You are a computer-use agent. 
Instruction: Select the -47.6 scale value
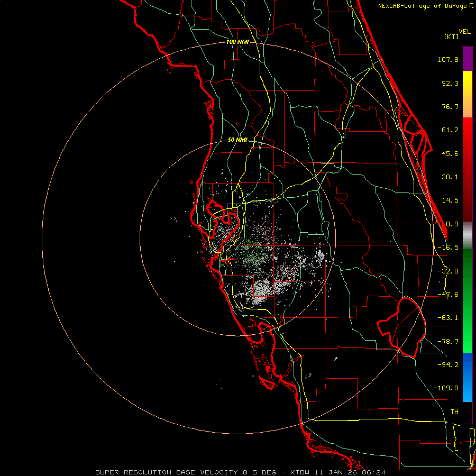(448, 295)
